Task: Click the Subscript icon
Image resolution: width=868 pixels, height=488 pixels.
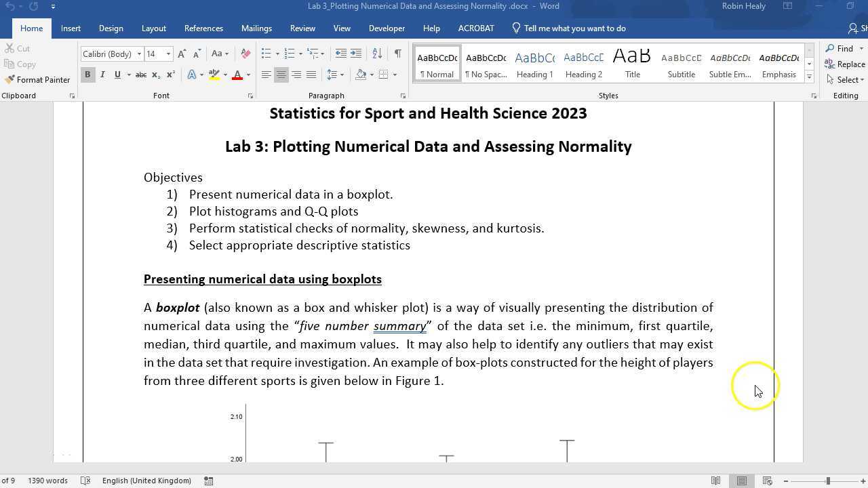Action: pyautogui.click(x=156, y=75)
